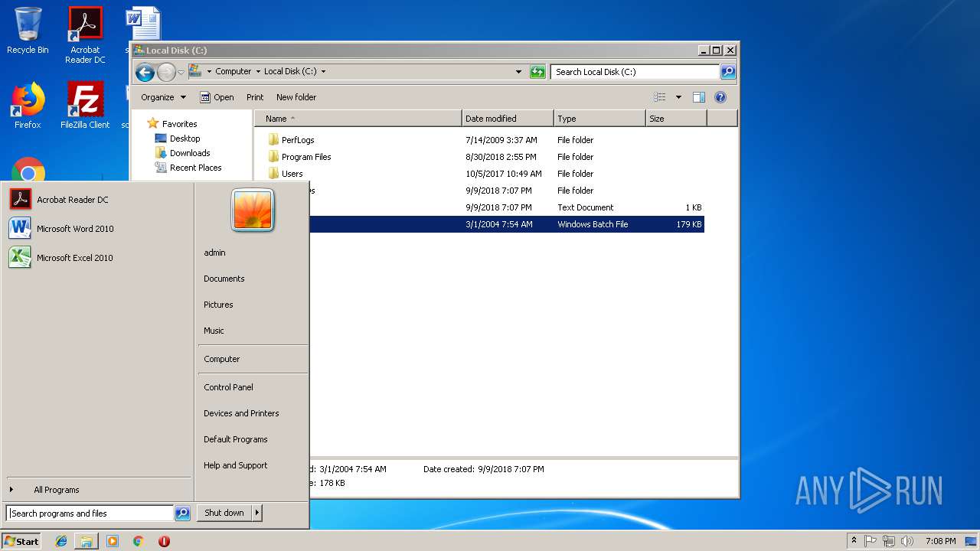Open Help and Support

pos(236,465)
